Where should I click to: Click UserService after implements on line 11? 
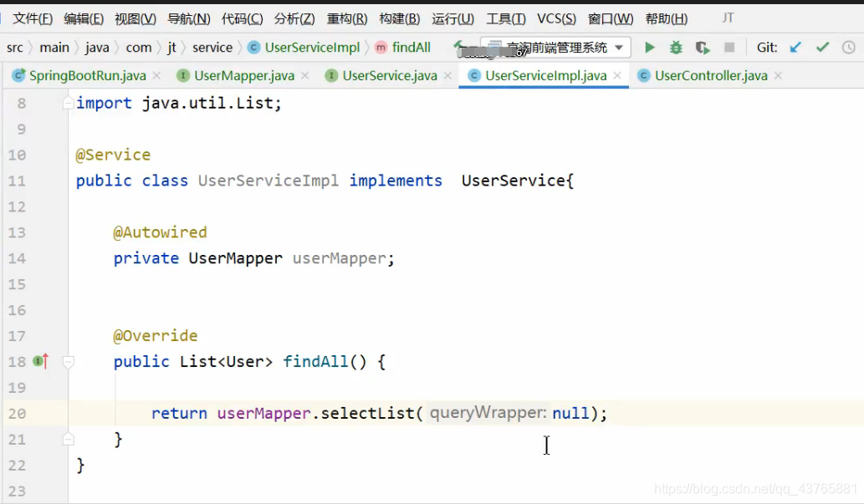[513, 181]
